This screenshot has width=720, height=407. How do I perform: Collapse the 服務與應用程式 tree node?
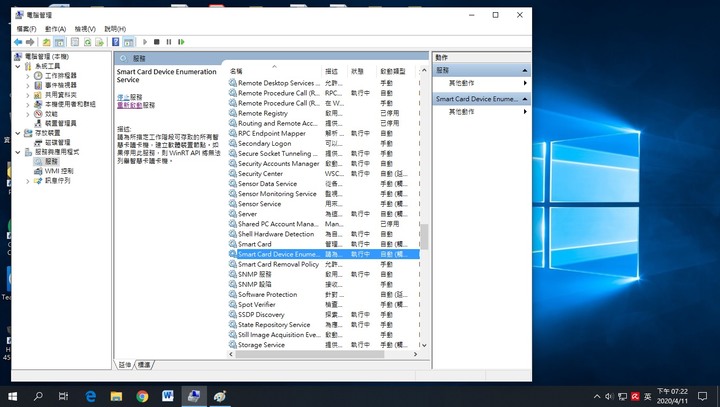click(18, 152)
